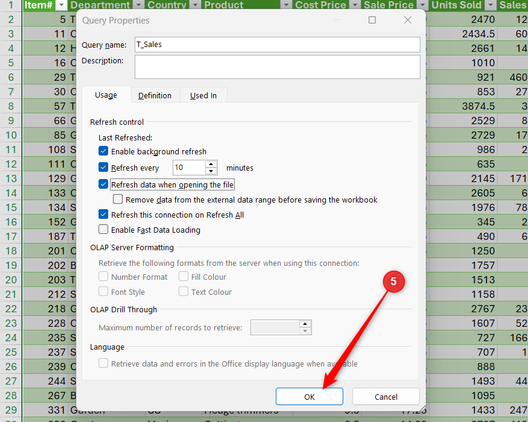Viewport: 528px width, 422px height.
Task: Decrease the refresh minutes spinner
Action: [211, 171]
